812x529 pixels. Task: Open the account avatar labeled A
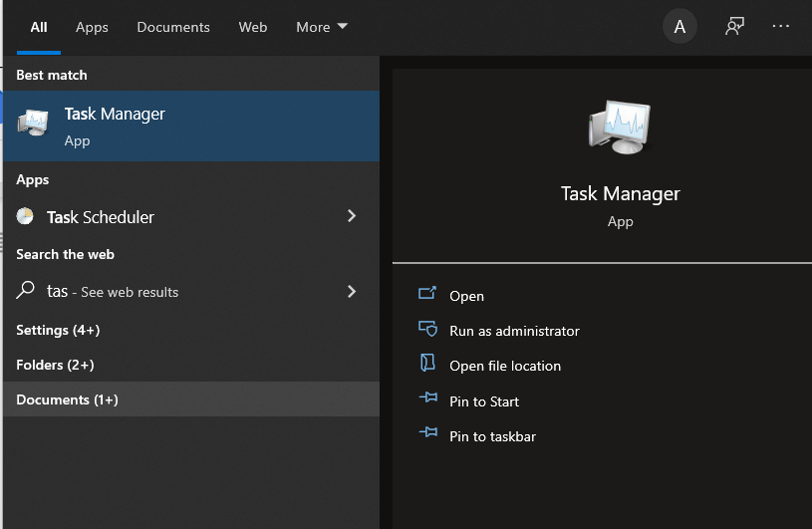click(679, 26)
